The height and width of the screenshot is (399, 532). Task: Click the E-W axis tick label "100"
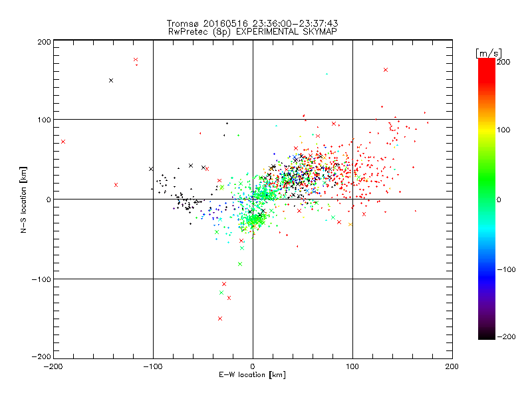[352, 366]
